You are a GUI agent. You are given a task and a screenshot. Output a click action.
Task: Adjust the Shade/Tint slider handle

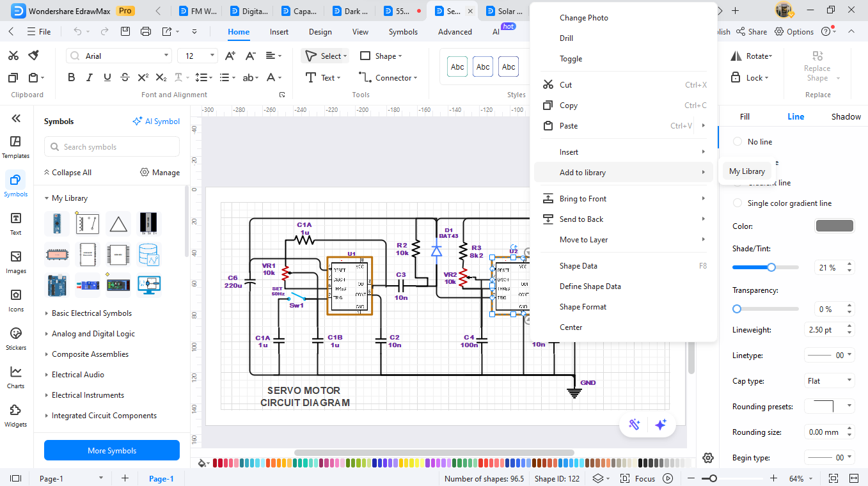click(x=771, y=267)
